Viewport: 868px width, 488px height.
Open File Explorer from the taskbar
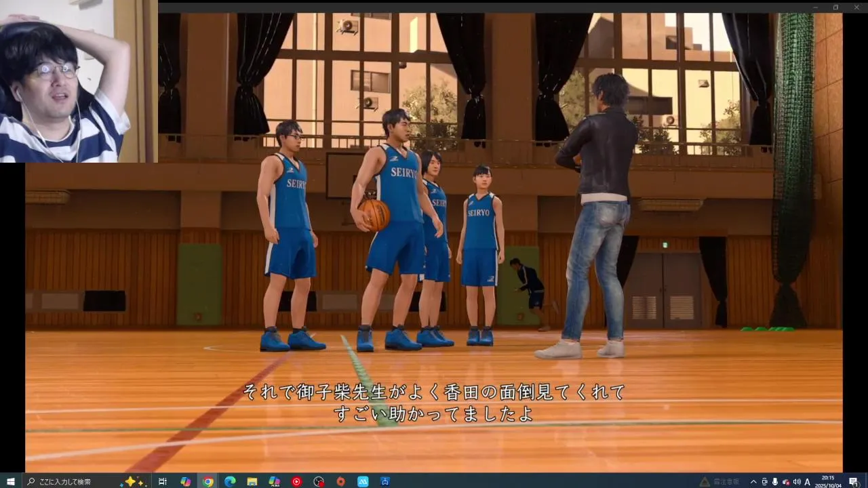[x=252, y=482]
